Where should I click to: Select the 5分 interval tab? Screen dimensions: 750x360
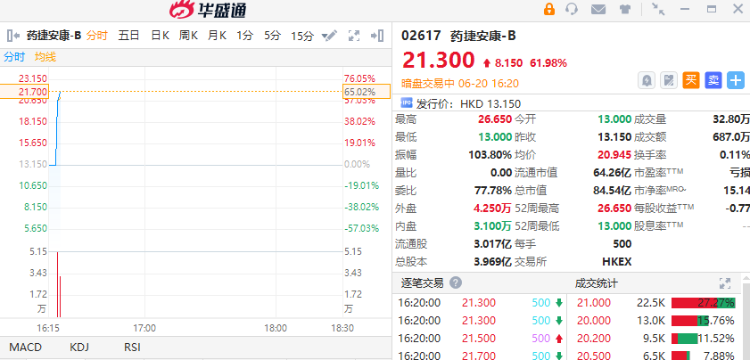[x=273, y=35]
